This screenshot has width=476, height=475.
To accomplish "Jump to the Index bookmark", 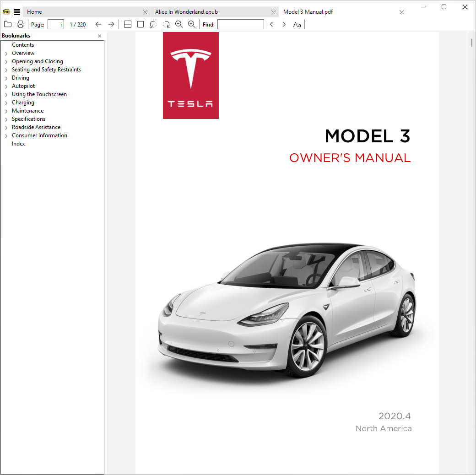I will [18, 144].
